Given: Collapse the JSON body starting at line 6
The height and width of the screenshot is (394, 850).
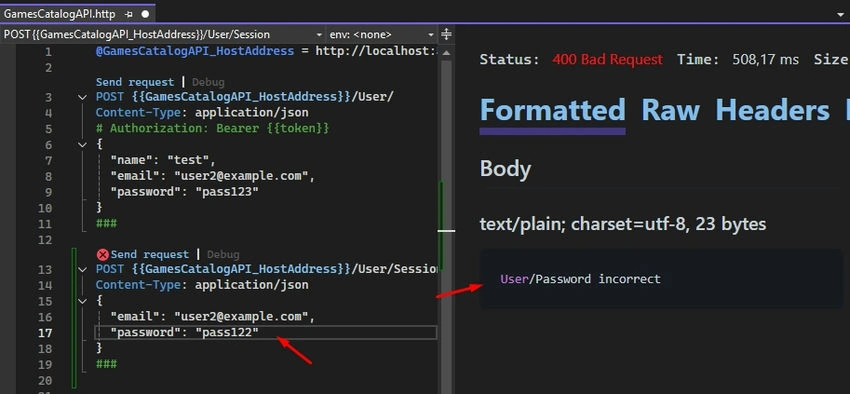Looking at the screenshot, I should 82,145.
